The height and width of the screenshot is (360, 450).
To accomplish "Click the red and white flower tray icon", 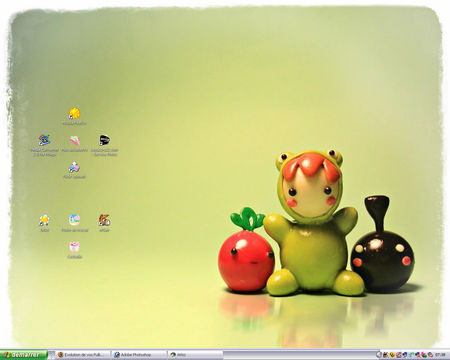I will (x=398, y=355).
